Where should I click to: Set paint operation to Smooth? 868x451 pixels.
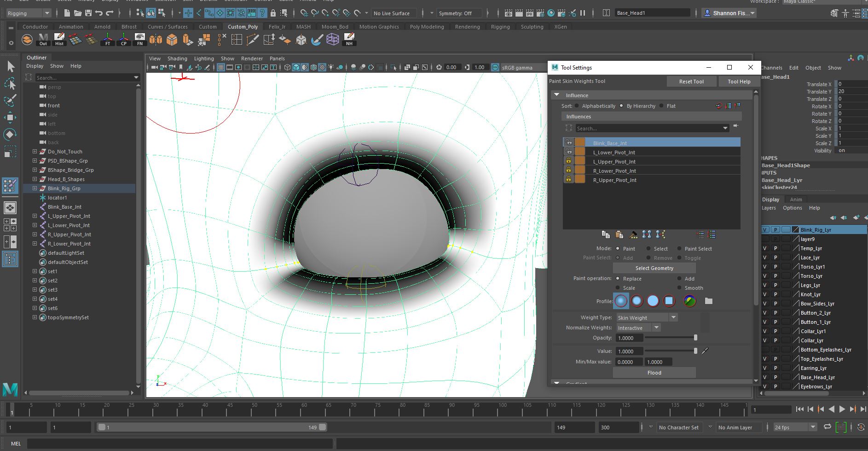[x=679, y=288]
